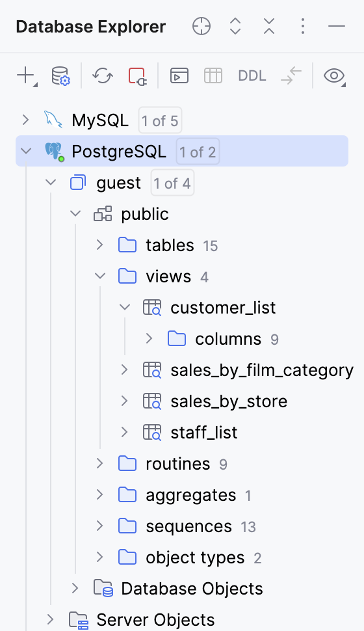Expand all tree nodes icon
364x631 pixels.
coord(235,27)
